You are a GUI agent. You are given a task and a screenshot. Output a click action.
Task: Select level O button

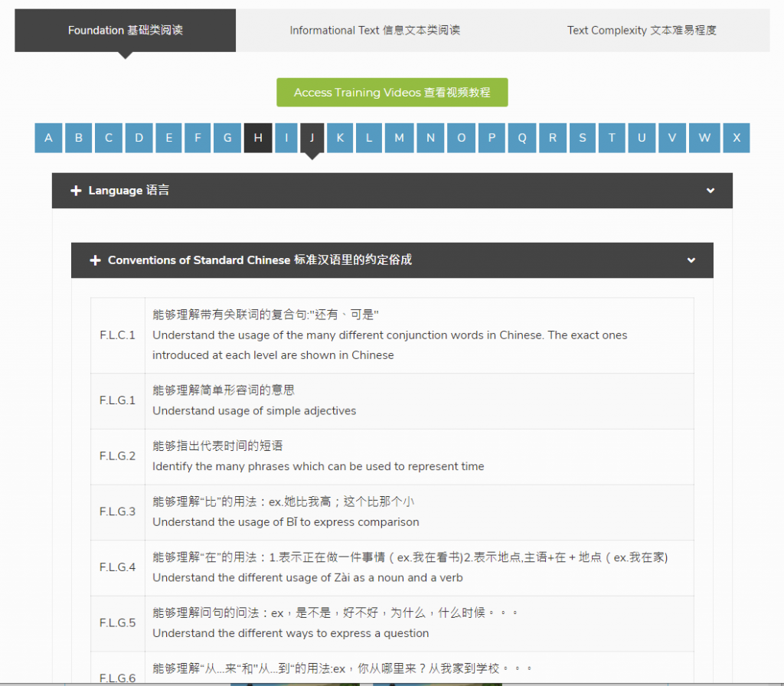coord(461,138)
